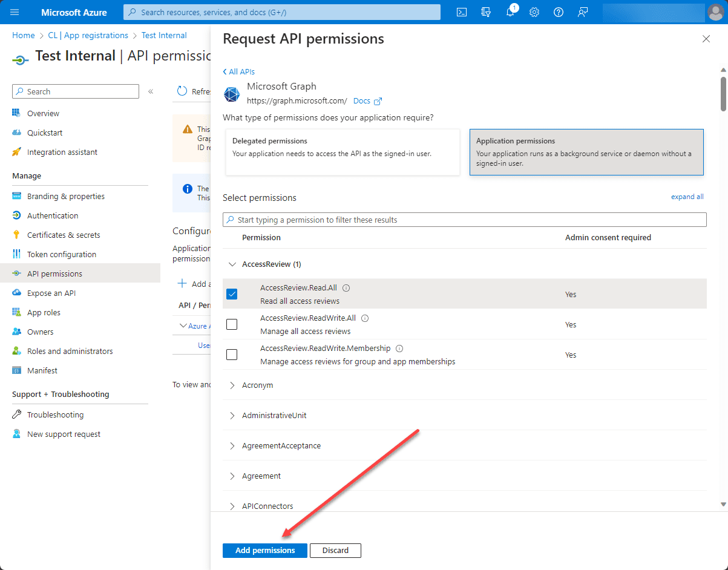Click the Permission column header
This screenshot has width=728, height=570.
click(x=261, y=237)
